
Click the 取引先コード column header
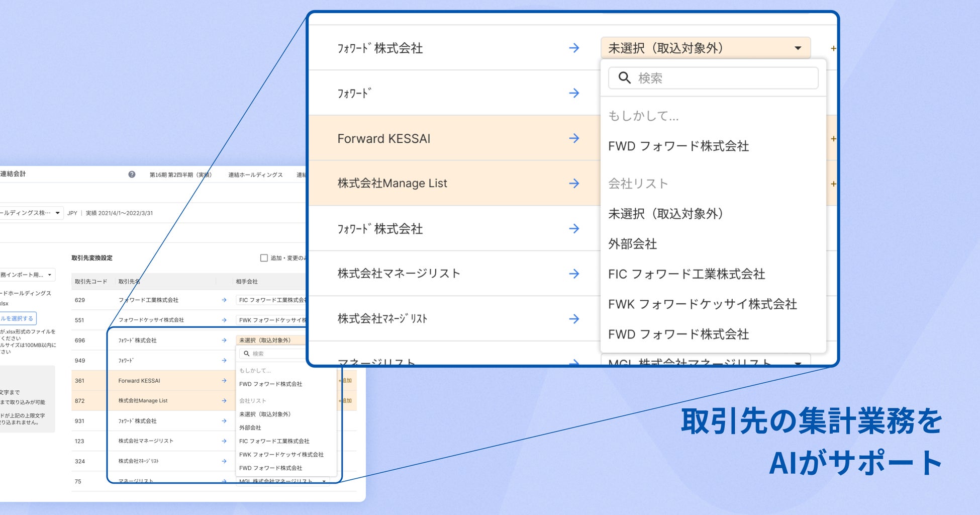click(91, 282)
